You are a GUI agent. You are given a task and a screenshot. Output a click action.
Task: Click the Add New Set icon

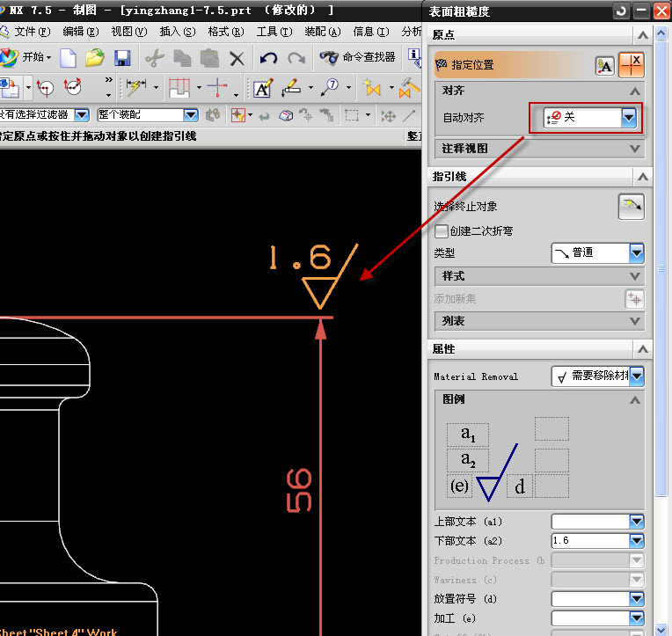(x=634, y=299)
